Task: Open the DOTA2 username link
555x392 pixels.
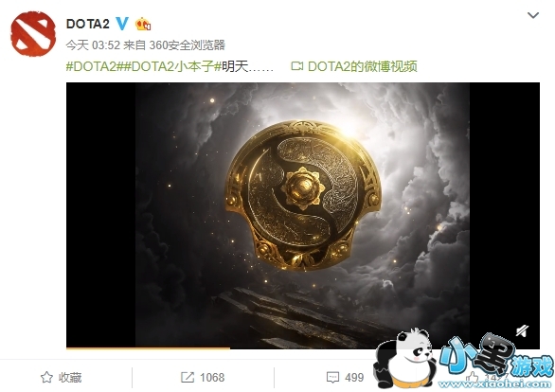Action: point(88,24)
